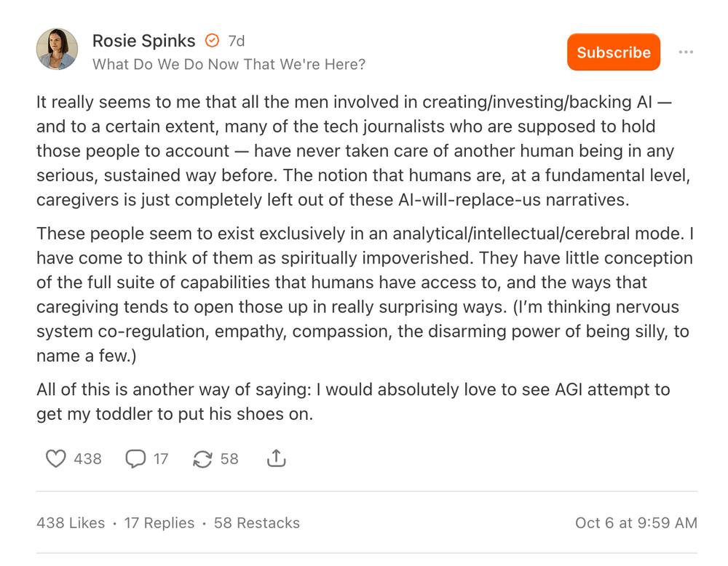Click the closing sentence about the toddler's shoes
The width and height of the screenshot is (728, 566).
352,402
